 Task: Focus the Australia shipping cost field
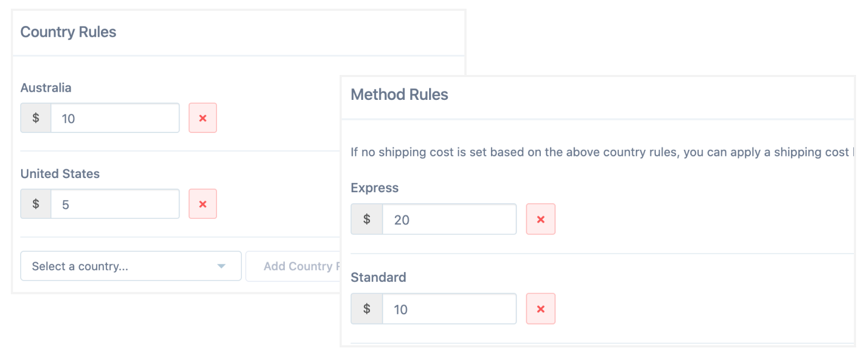115,118
